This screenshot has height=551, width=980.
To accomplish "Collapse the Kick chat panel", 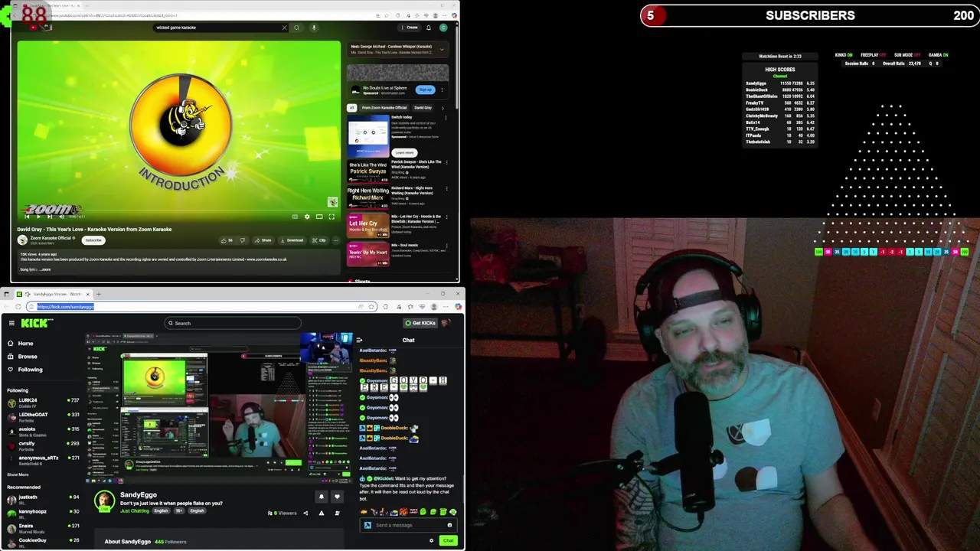I will pyautogui.click(x=359, y=340).
